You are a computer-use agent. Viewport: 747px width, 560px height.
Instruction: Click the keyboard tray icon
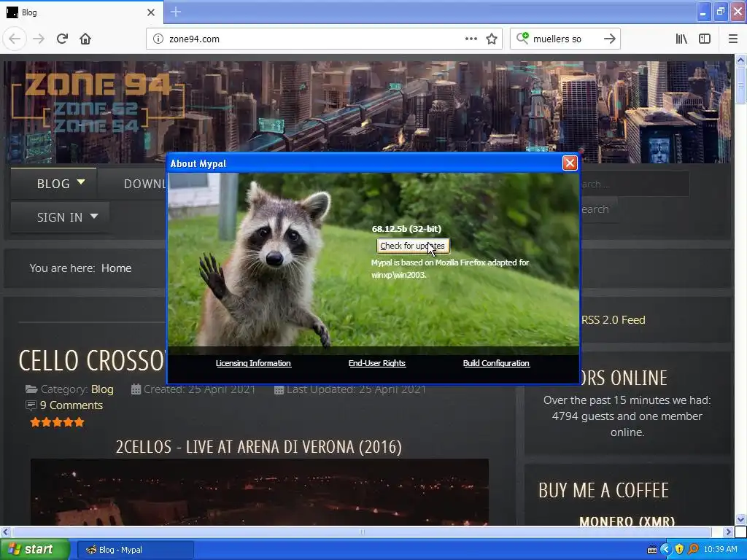tap(652, 550)
